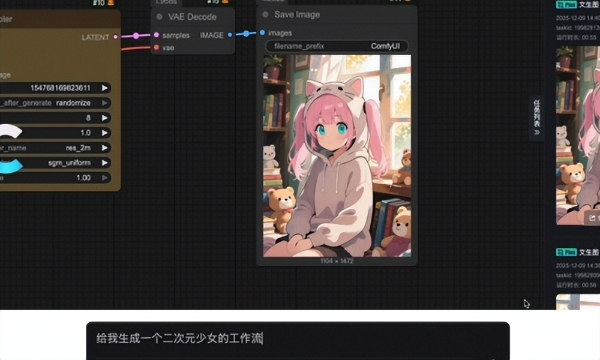
Task: Click the Save Image node title
Action: (x=297, y=15)
